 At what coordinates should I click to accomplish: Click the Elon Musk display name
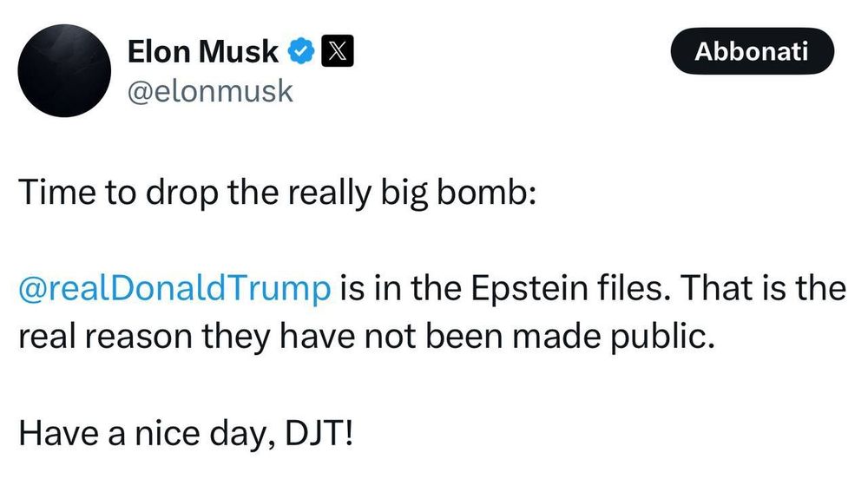click(202, 54)
